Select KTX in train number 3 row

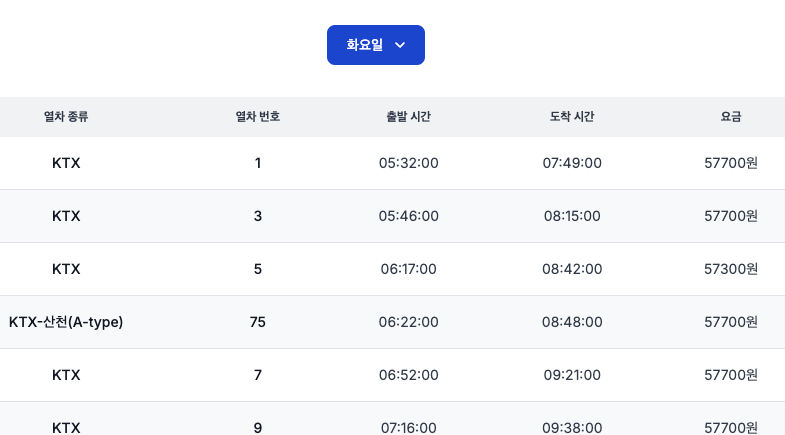(x=66, y=216)
